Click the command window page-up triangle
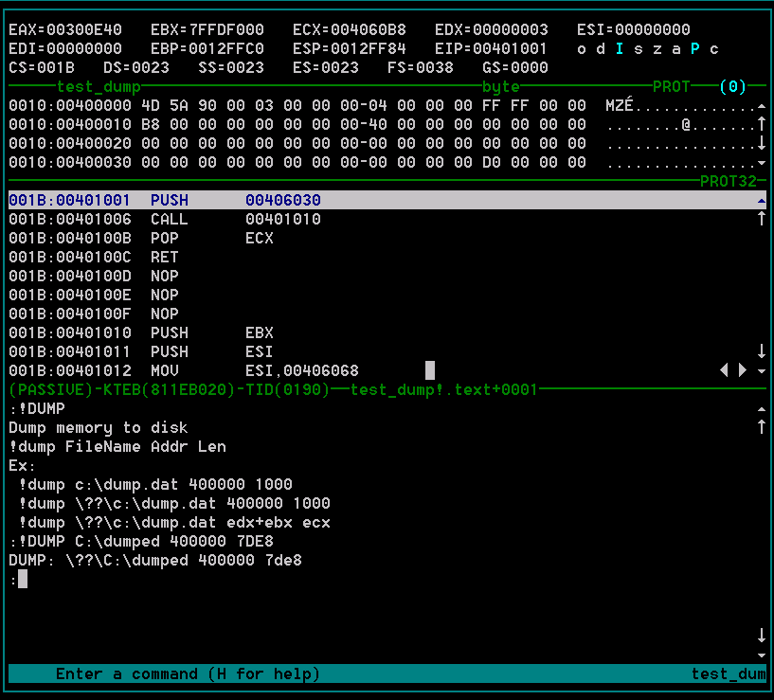 click(x=762, y=408)
